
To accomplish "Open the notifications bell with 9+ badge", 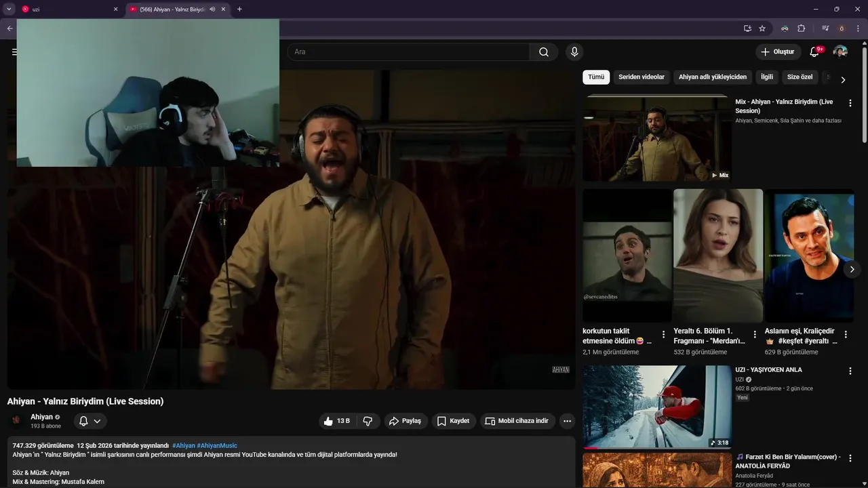I will (x=815, y=52).
